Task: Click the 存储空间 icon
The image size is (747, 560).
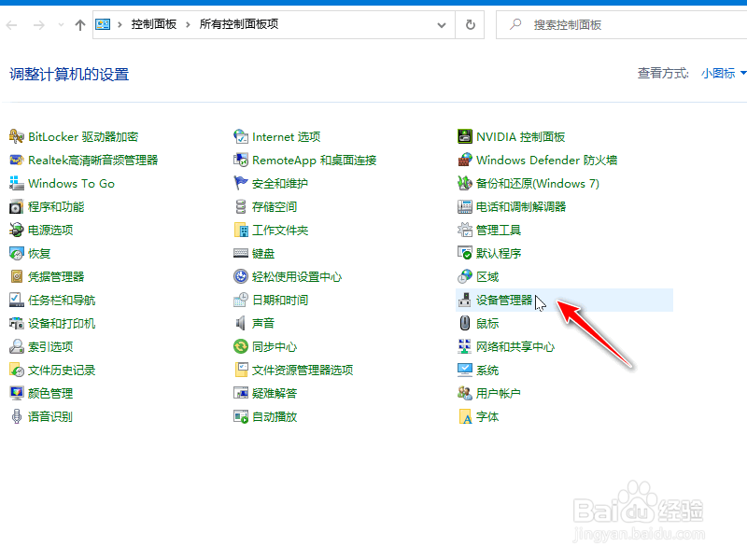Action: (241, 206)
